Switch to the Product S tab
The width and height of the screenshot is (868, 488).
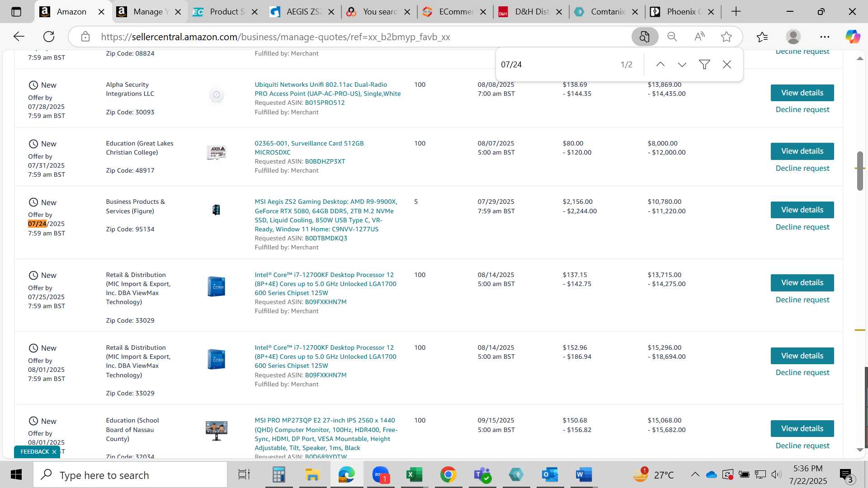tap(226, 12)
